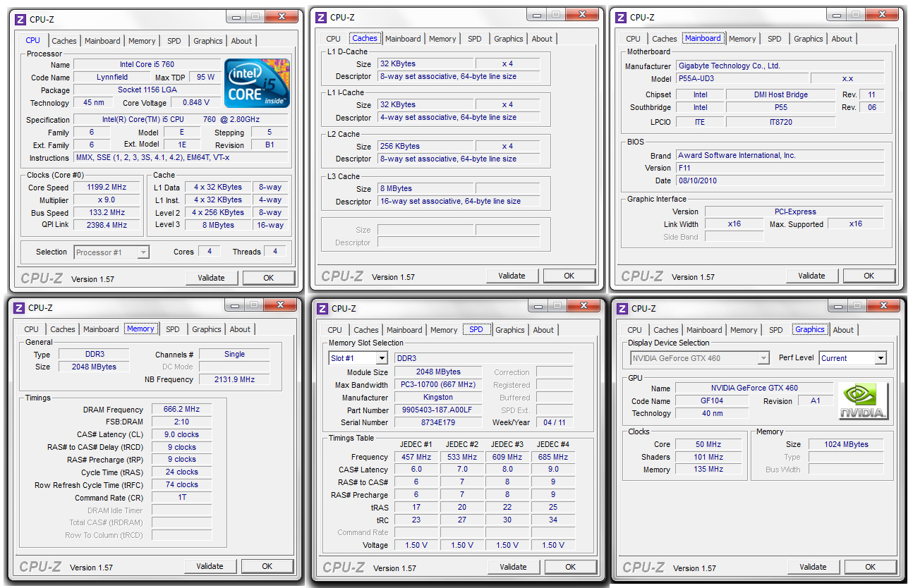Click Validate in the Memory Slot Selection window

513,567
